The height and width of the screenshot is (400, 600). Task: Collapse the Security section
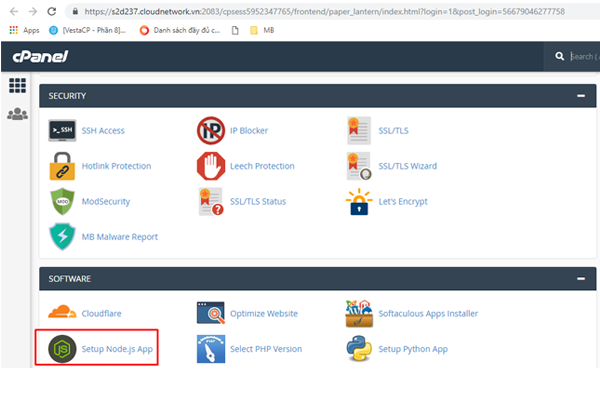[x=581, y=96]
